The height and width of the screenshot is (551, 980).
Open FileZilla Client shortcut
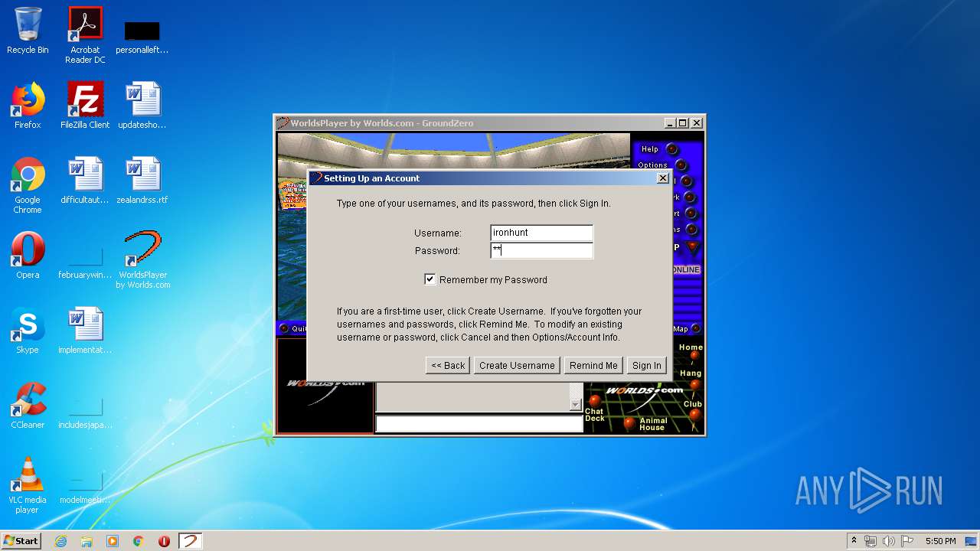85,106
